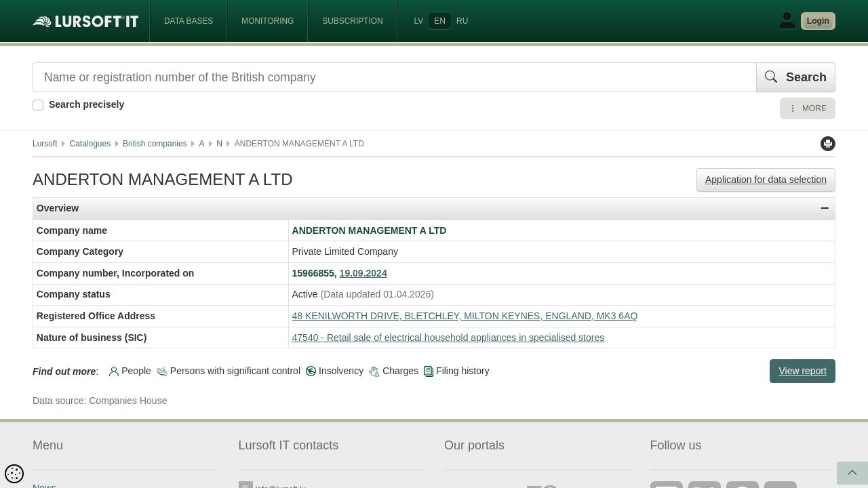Open the SUBSCRIPTION menu
Image resolution: width=868 pixels, height=488 pixels.
click(x=353, y=21)
